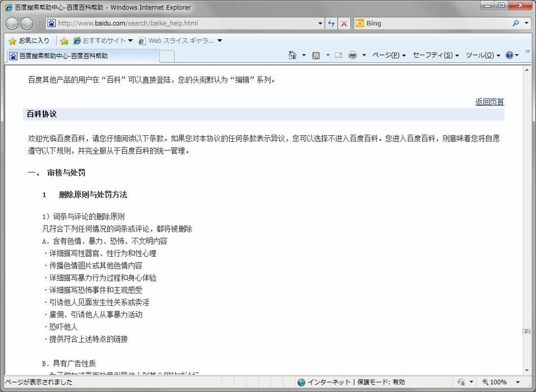Open the zoom level 100% dropdown
536x392 pixels.
(x=518, y=382)
